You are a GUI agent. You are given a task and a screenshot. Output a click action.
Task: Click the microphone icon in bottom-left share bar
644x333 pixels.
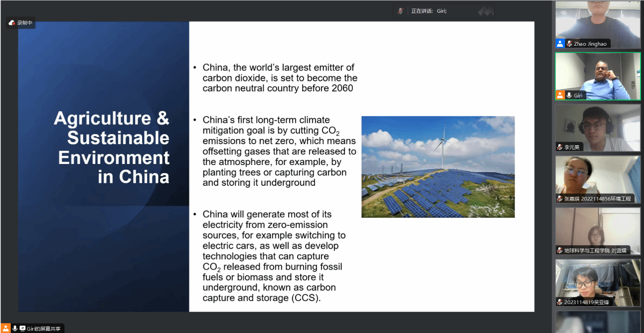click(15, 328)
